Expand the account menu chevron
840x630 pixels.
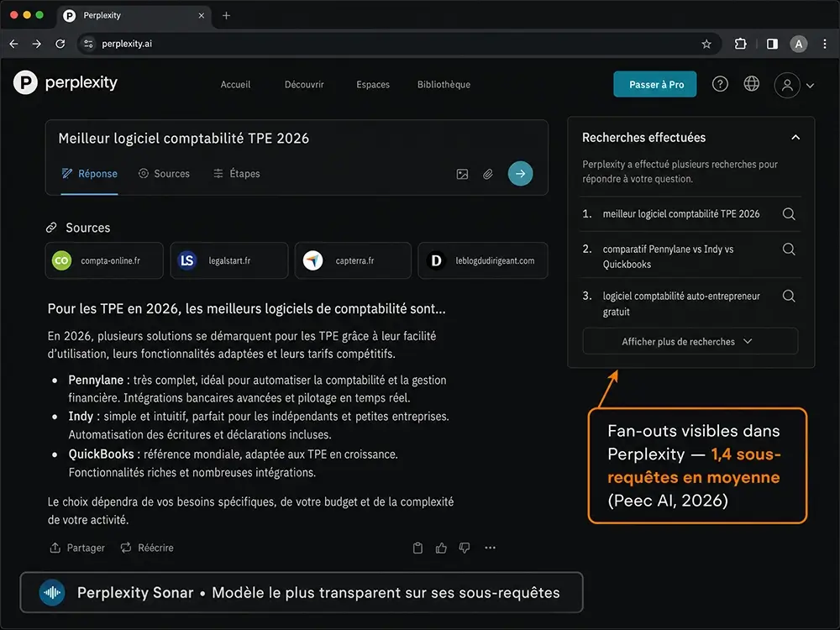810,86
